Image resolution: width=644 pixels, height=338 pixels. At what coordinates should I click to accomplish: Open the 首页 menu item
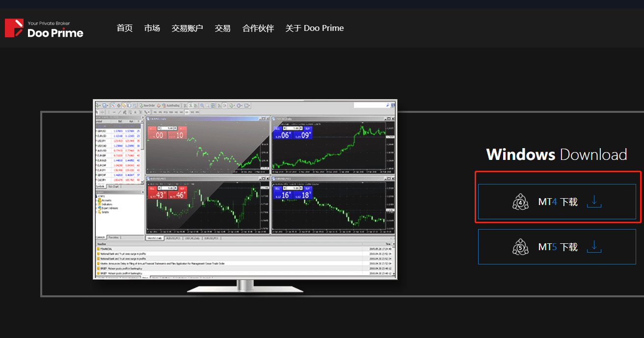point(125,28)
